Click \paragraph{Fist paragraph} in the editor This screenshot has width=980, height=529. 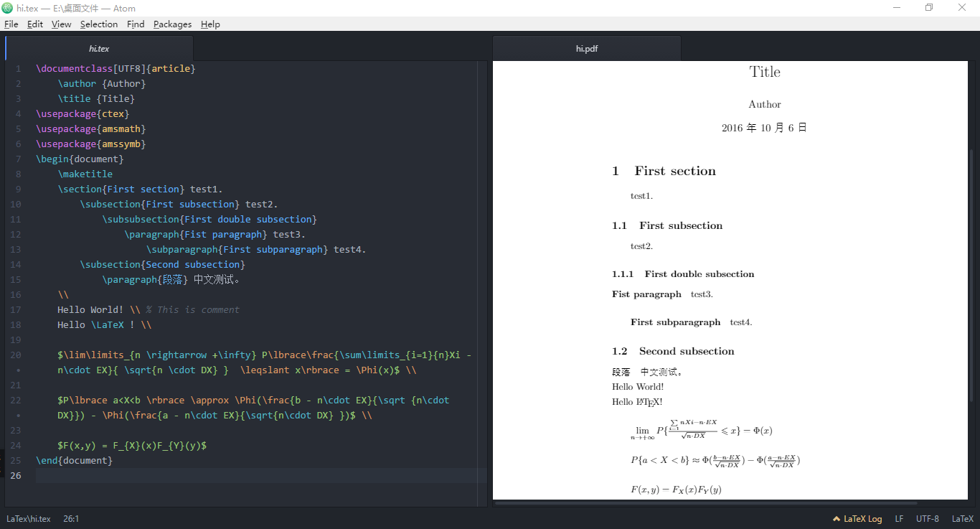coord(196,235)
